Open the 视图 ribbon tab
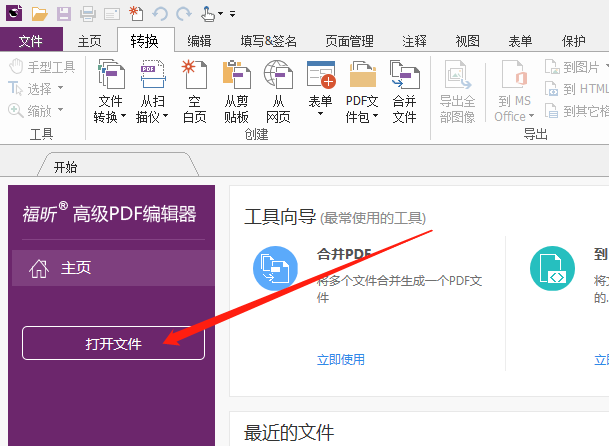Viewport: 609px width, 446px height. point(468,41)
